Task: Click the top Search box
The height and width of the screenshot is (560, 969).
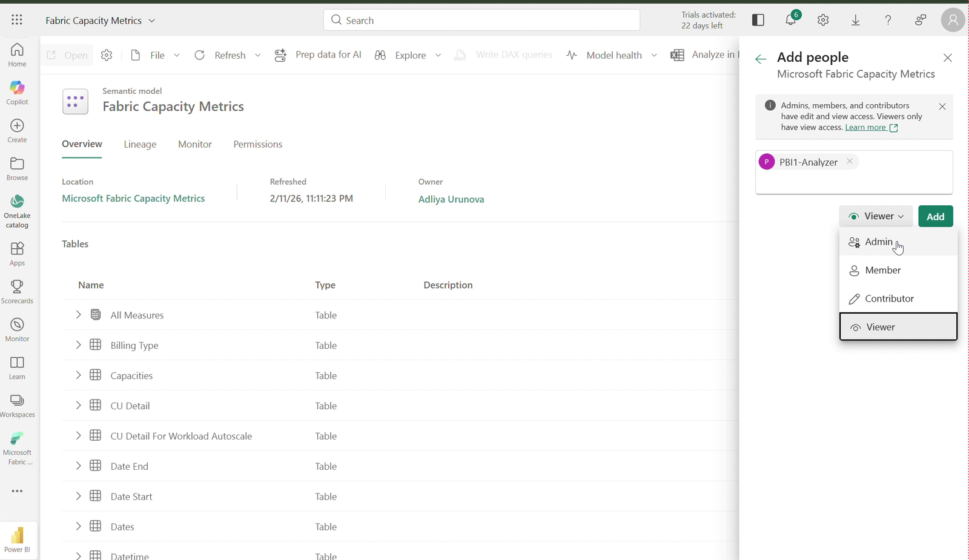Action: point(481,20)
